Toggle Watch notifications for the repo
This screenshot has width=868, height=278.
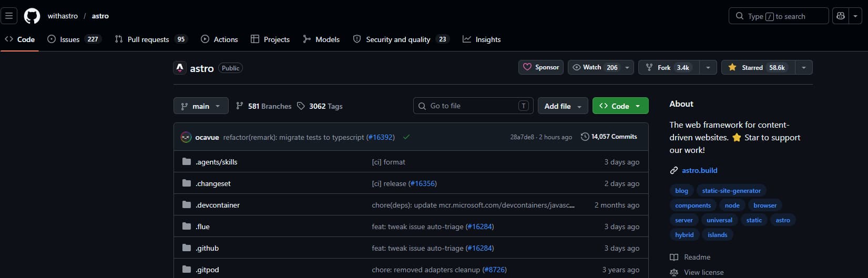click(x=595, y=67)
